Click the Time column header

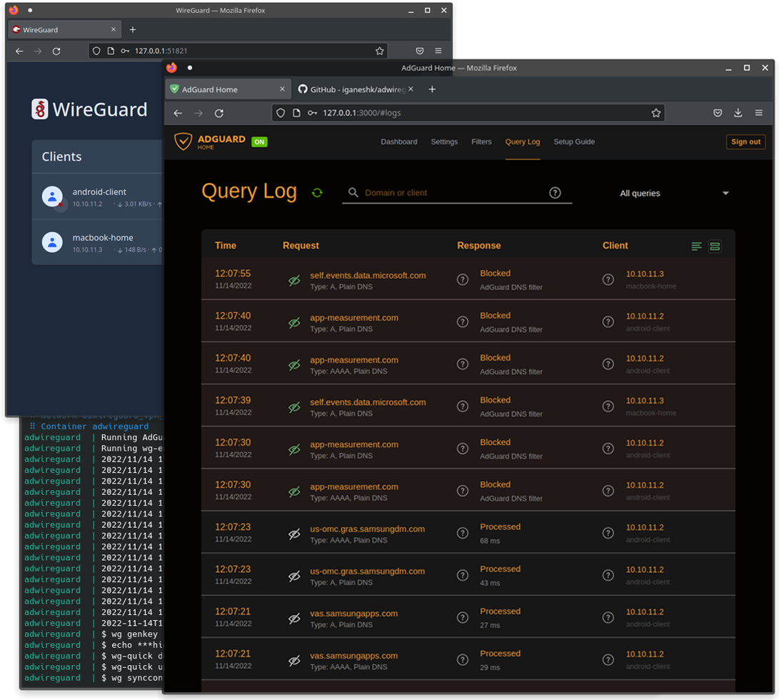(x=226, y=246)
